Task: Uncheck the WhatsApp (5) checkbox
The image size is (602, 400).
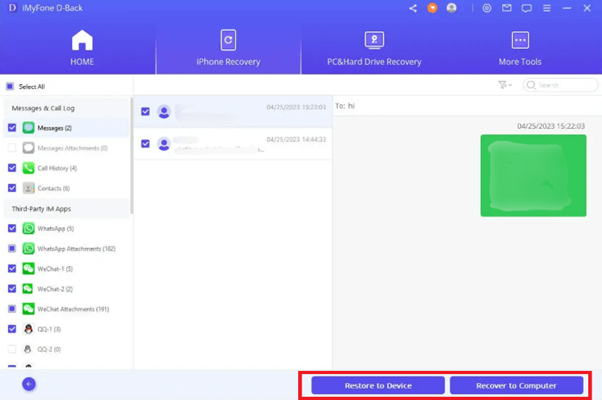Action: click(12, 228)
